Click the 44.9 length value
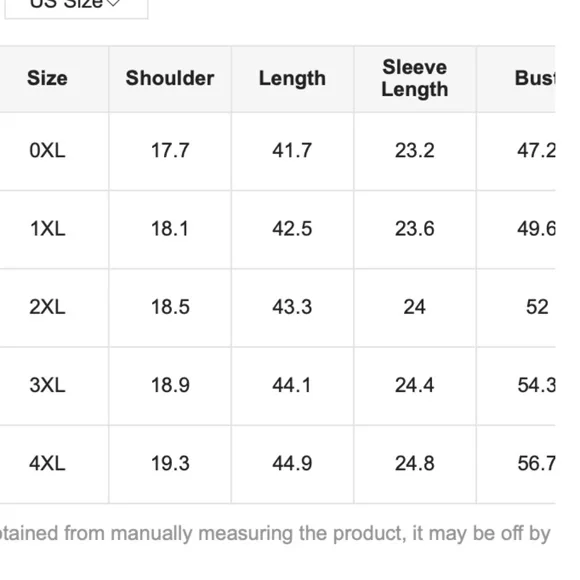The width and height of the screenshot is (580, 580). (292, 463)
